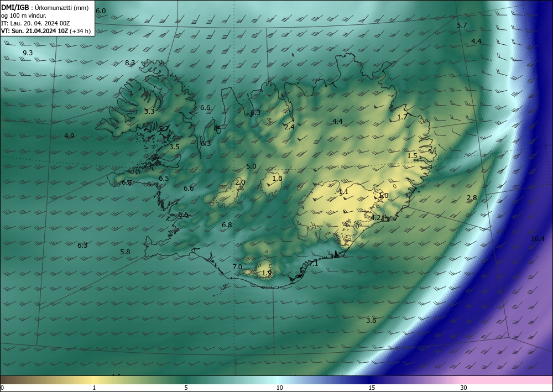This screenshot has width=553, height=392.
Task: Select the 'VT: Sun. 21.04.2024 10Z' valid time
Action: click(x=34, y=31)
